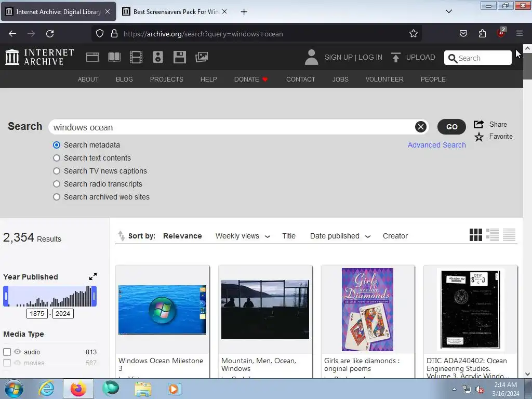Sort results by Creator
Viewport: 532px width, 399px height.
click(x=395, y=236)
